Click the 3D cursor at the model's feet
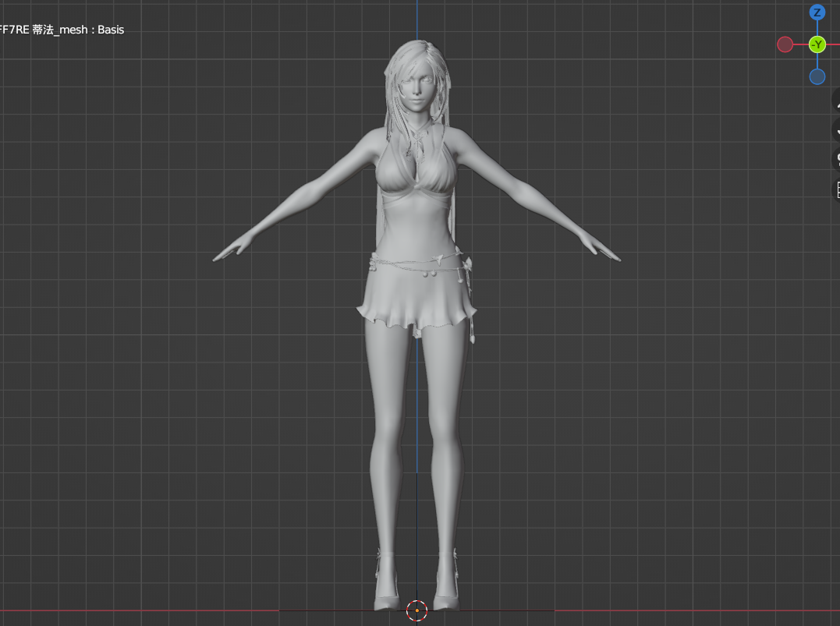This screenshot has width=840, height=626. tap(416, 610)
